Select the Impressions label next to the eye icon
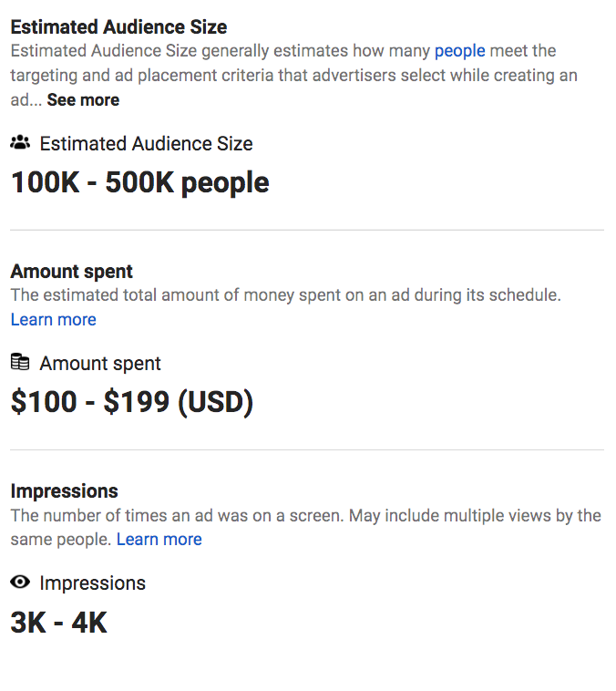Viewport: 616px width, 691px height. (92, 583)
